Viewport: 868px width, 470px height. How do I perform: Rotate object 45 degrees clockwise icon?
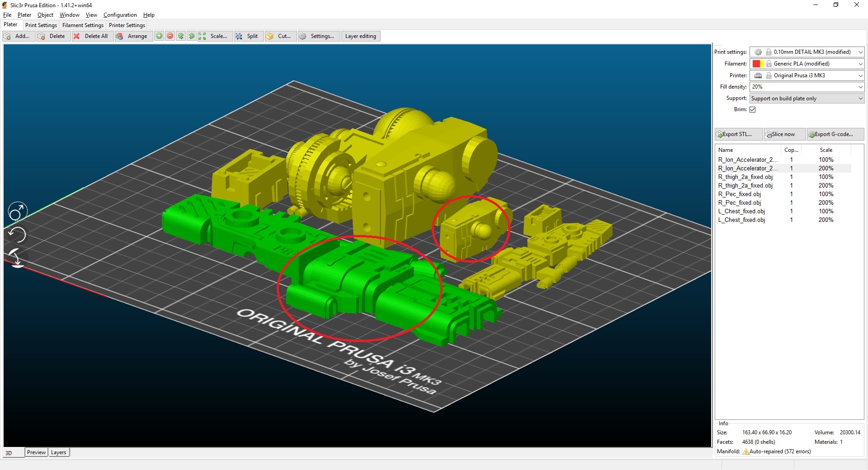click(192, 36)
